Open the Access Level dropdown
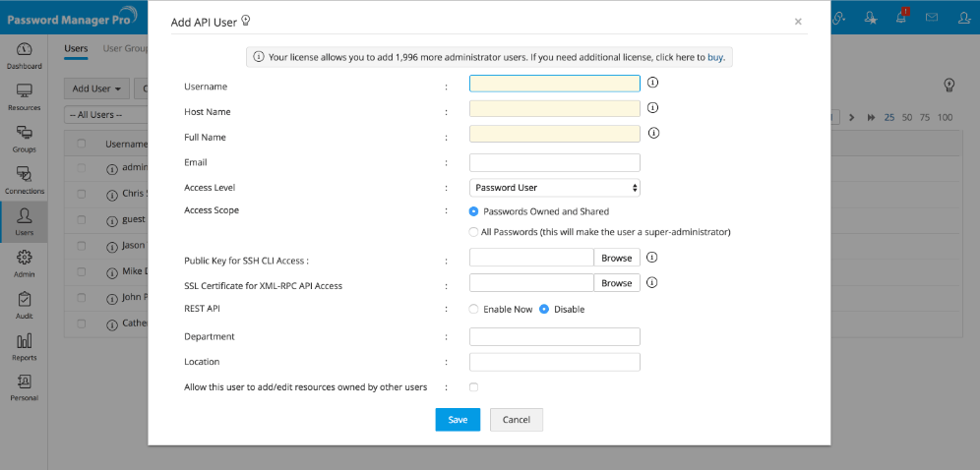This screenshot has height=470, width=980. click(555, 187)
